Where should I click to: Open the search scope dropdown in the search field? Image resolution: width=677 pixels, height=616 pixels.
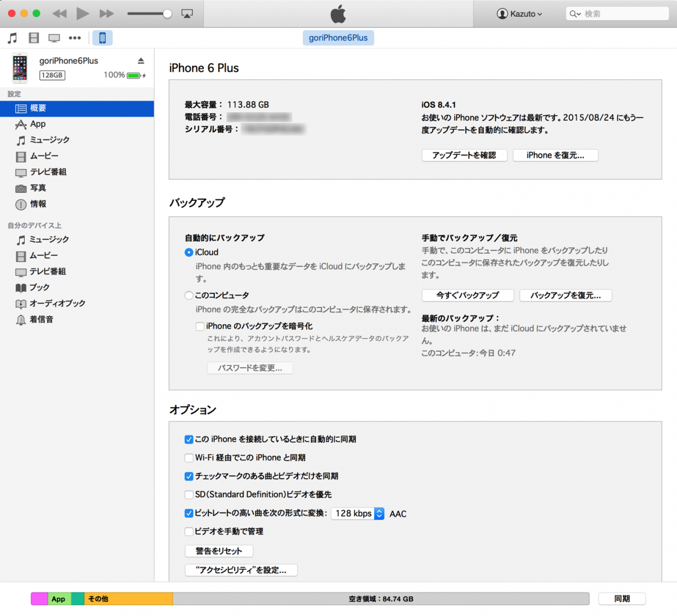click(574, 14)
